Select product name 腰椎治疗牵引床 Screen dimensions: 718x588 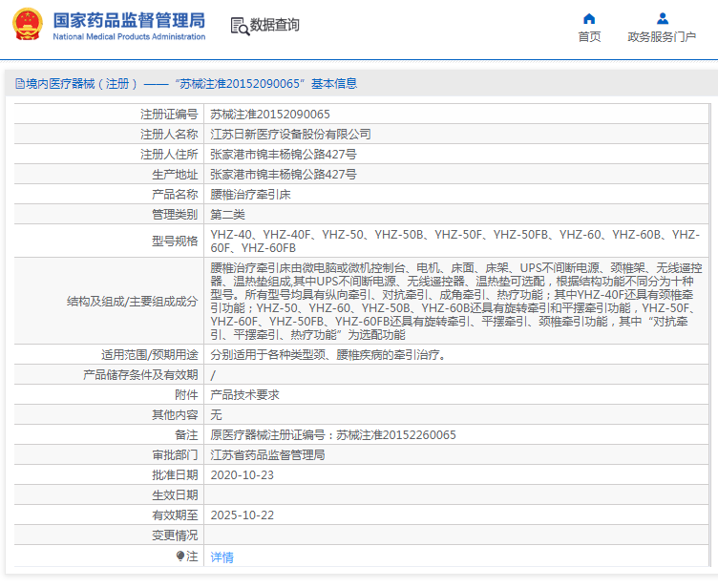pos(250,195)
